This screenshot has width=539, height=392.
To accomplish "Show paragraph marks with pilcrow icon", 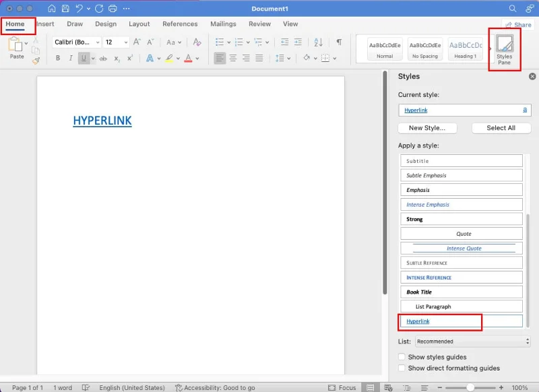I will pos(339,42).
